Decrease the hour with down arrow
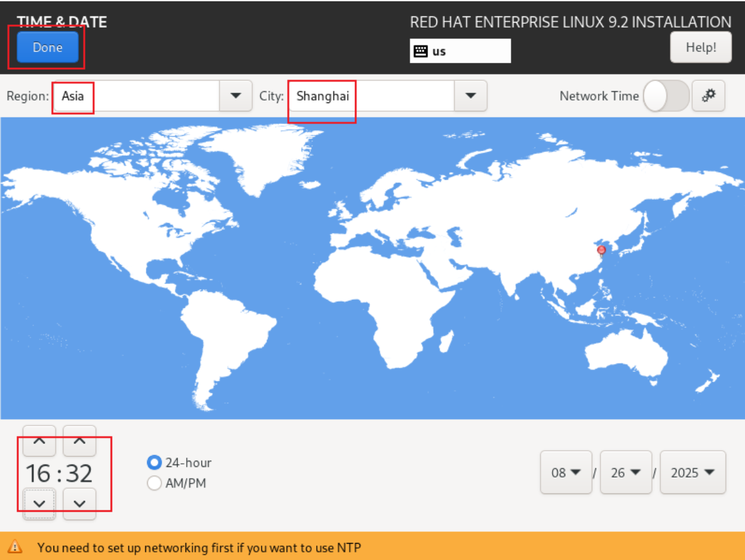The image size is (745, 560). 40,504
